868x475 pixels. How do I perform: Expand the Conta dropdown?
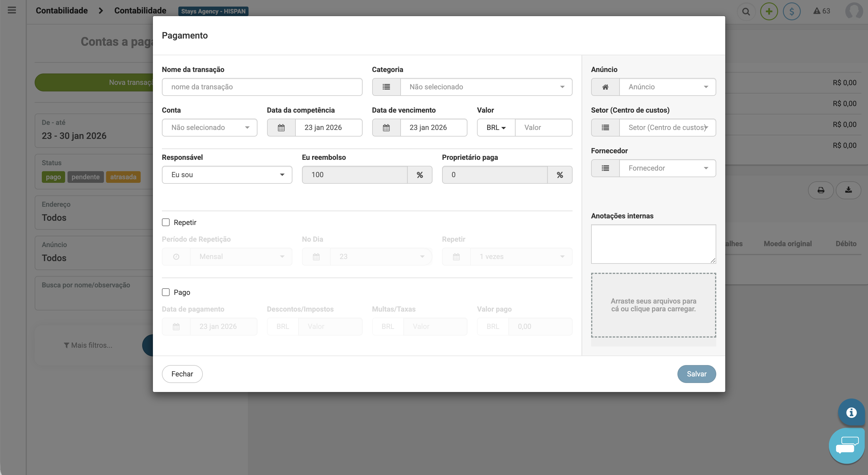pos(210,128)
